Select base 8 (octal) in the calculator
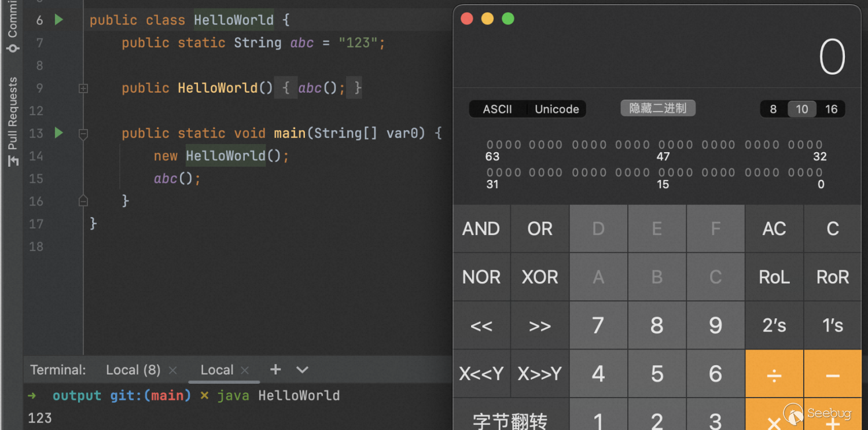 pos(773,109)
